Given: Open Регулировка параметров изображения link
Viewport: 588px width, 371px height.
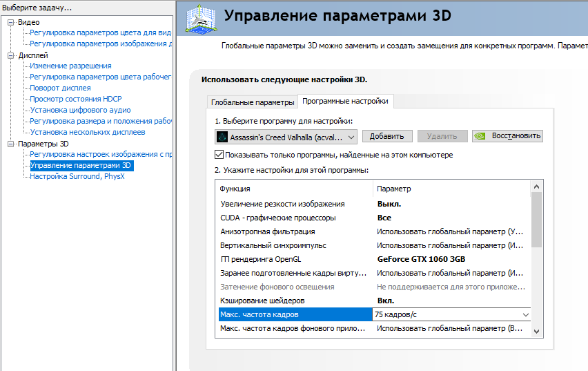Looking at the screenshot, I should pyautogui.click(x=101, y=44).
